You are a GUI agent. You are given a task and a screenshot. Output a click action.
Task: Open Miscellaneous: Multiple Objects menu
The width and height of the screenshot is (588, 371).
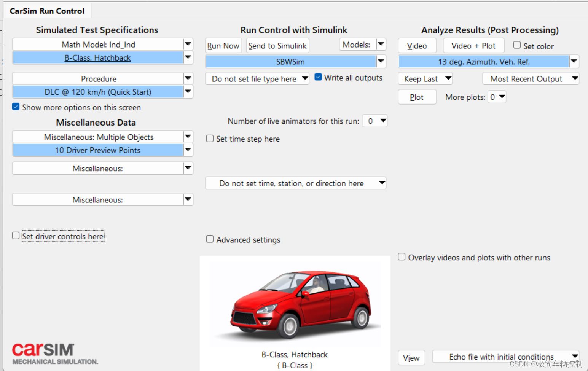(x=103, y=137)
